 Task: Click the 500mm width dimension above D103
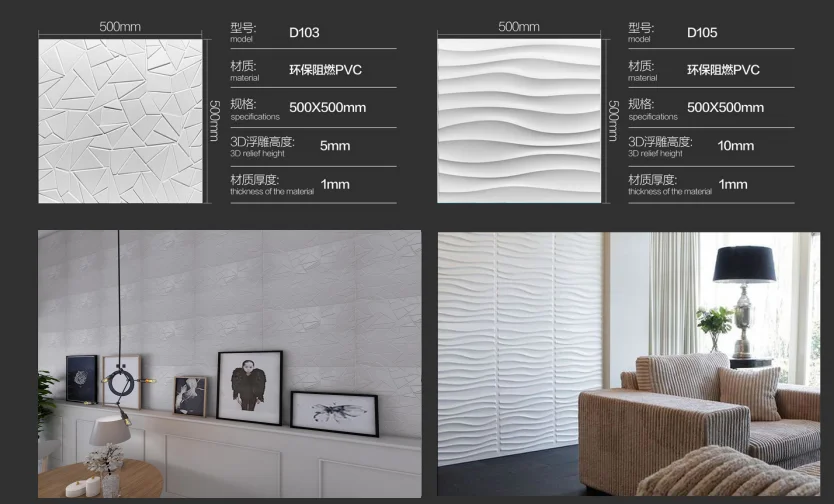coord(120,27)
